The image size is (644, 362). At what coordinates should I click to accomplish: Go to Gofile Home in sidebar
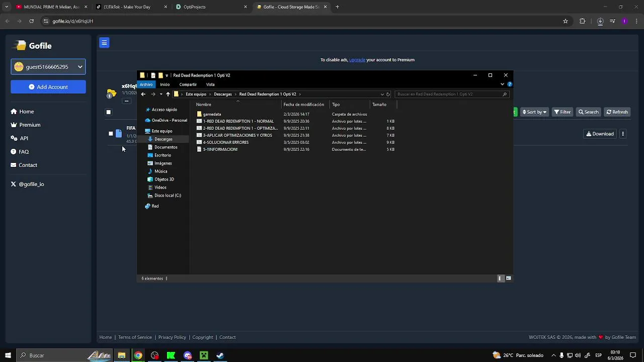click(x=22, y=112)
